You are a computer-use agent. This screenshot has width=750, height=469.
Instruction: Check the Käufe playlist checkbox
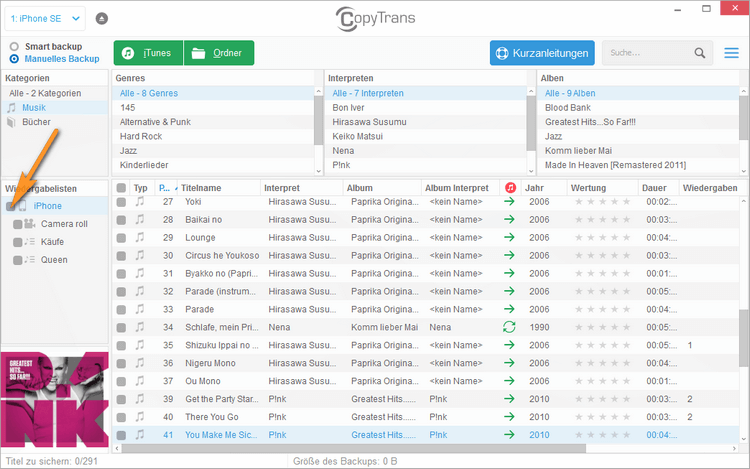point(18,242)
